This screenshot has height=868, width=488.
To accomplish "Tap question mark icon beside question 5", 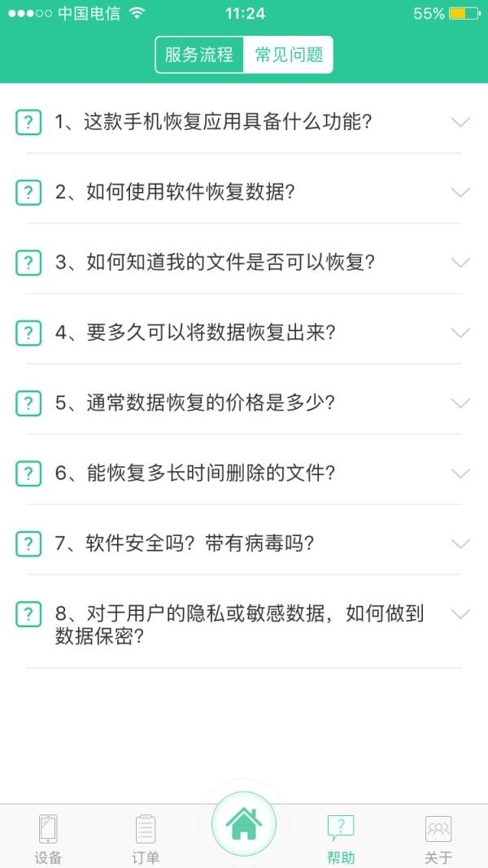I will [28, 403].
